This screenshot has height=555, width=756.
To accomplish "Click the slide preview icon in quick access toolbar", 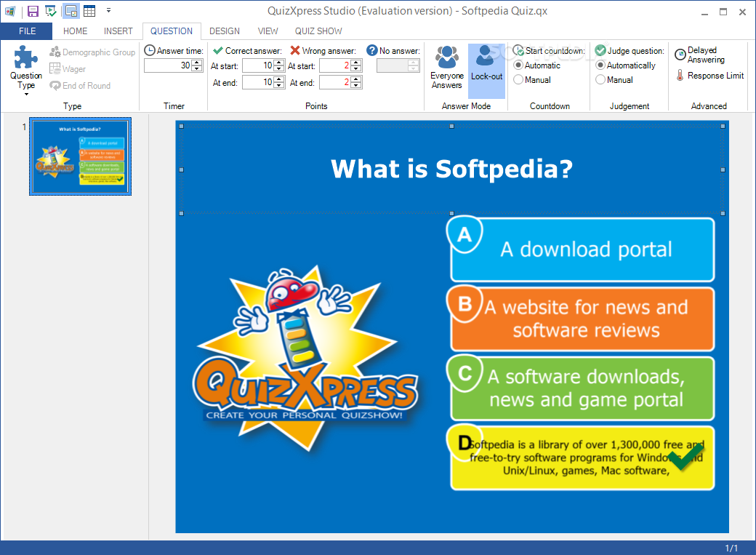I will 71,11.
